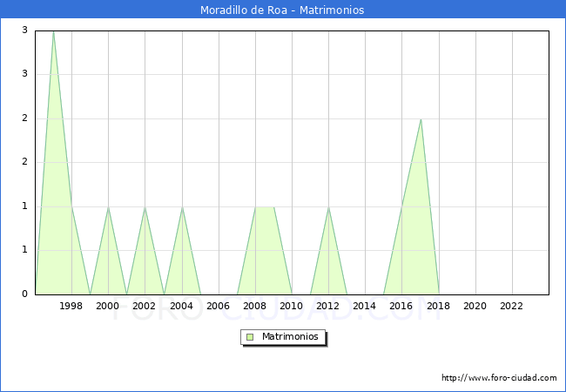Click the 2012 x-axis year label

tap(328, 306)
